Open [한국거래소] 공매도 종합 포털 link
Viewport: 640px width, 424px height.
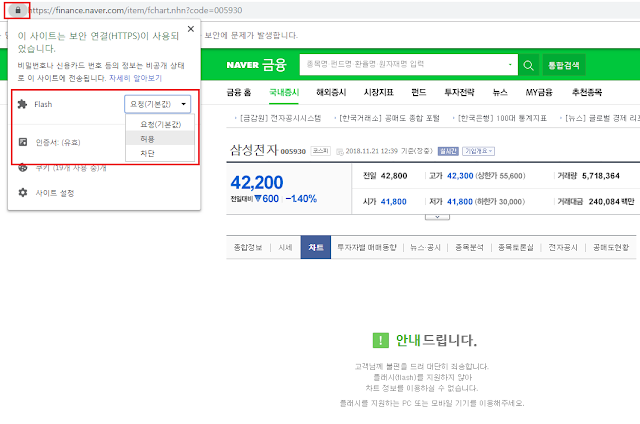click(389, 118)
